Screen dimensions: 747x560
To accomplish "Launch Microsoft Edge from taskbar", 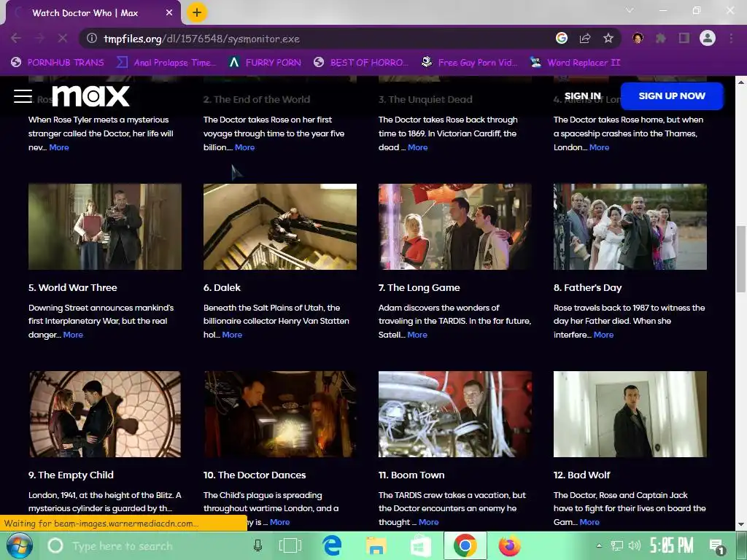I will [332, 545].
